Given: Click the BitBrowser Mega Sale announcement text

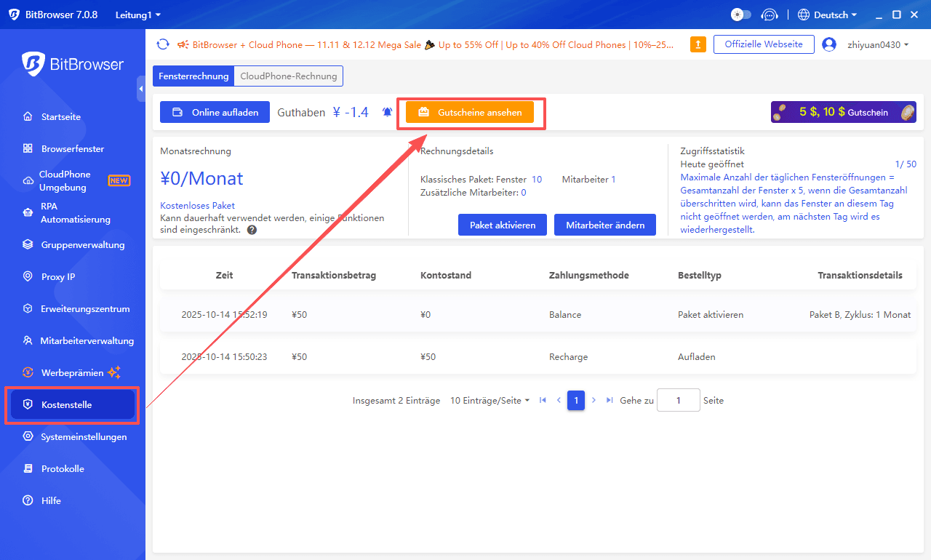Looking at the screenshot, I should (433, 44).
